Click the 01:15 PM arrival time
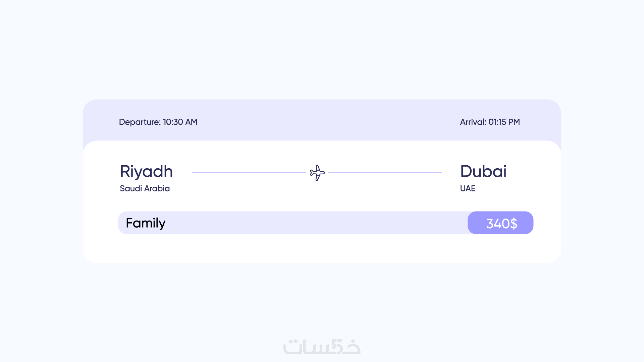 coord(504,122)
